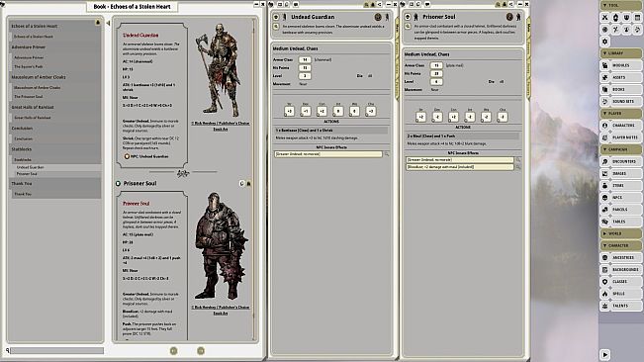This screenshot has height=362, width=644.
Task: Open the Talents list
Action: 620,306
